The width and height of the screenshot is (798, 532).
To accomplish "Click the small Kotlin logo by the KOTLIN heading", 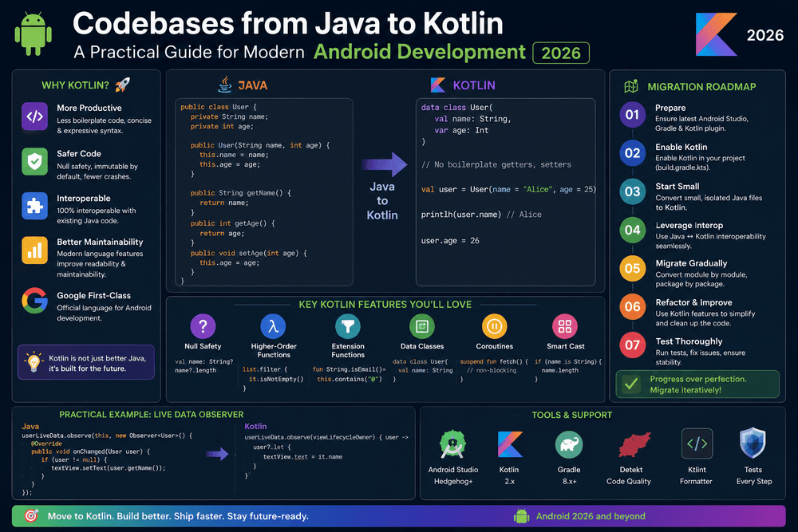I will (x=437, y=85).
